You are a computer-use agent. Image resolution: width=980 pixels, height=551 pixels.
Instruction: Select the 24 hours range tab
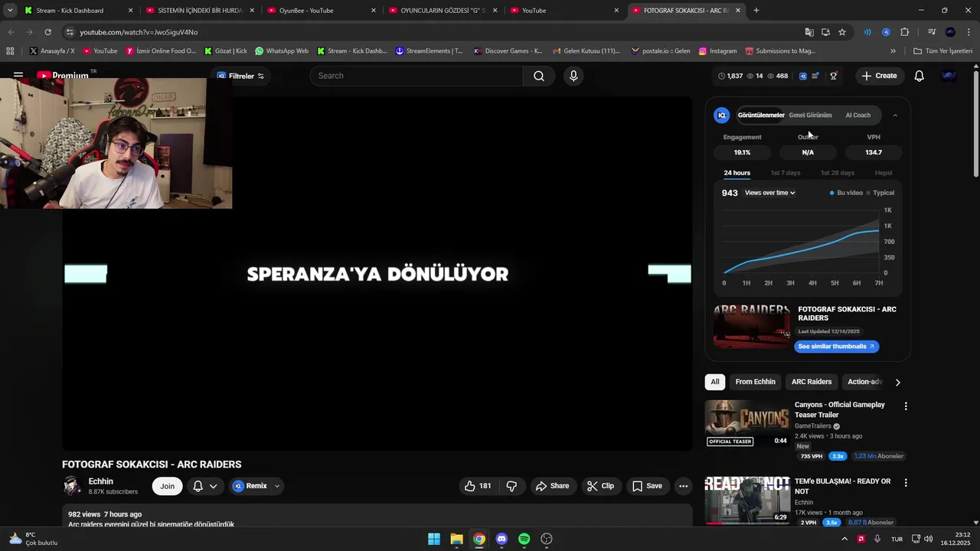(737, 173)
